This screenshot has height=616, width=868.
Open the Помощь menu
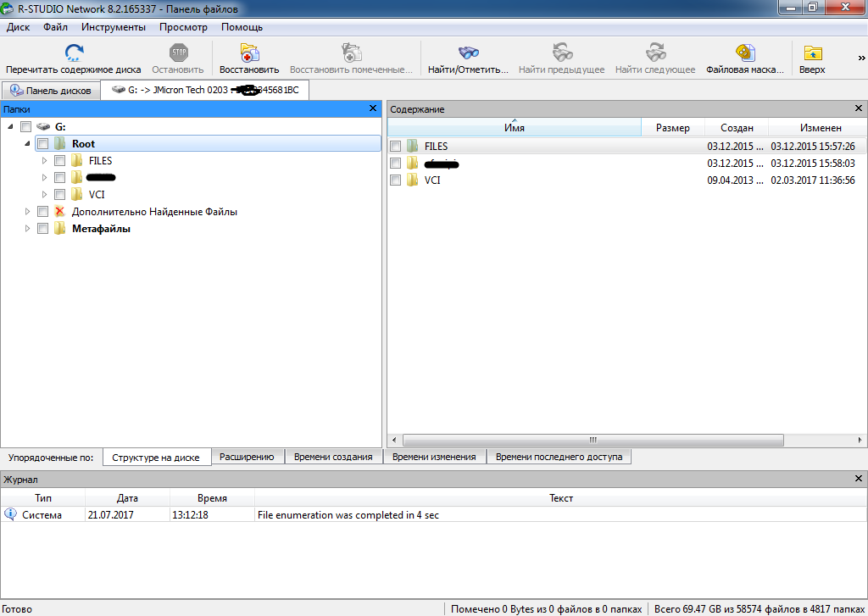point(242,27)
